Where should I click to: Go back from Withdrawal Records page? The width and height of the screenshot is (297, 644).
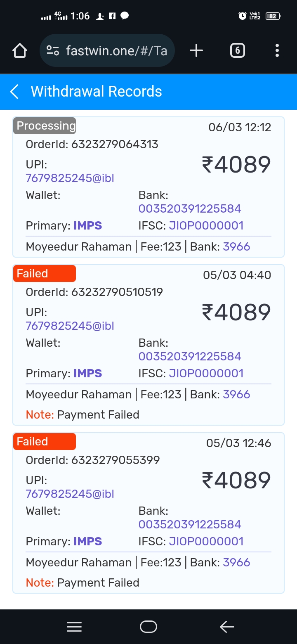[x=14, y=92]
